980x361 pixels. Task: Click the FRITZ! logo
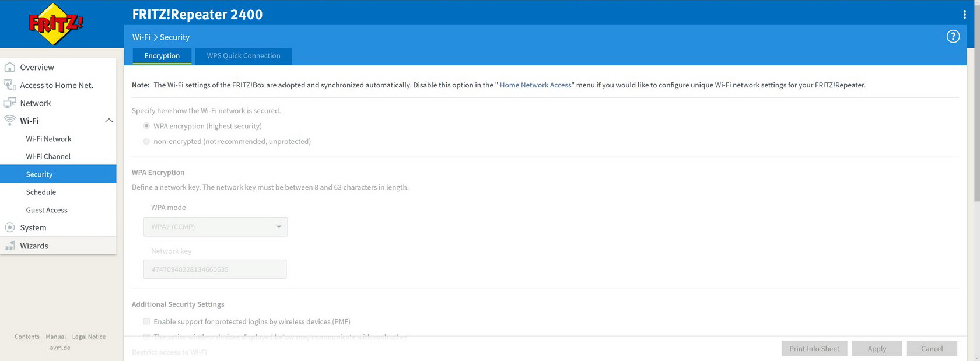point(56,24)
